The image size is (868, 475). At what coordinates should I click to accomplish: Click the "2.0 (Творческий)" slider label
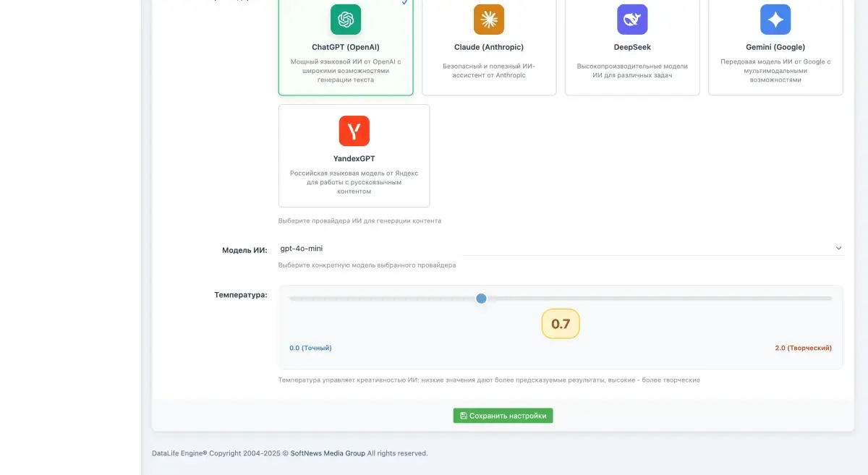coord(804,348)
